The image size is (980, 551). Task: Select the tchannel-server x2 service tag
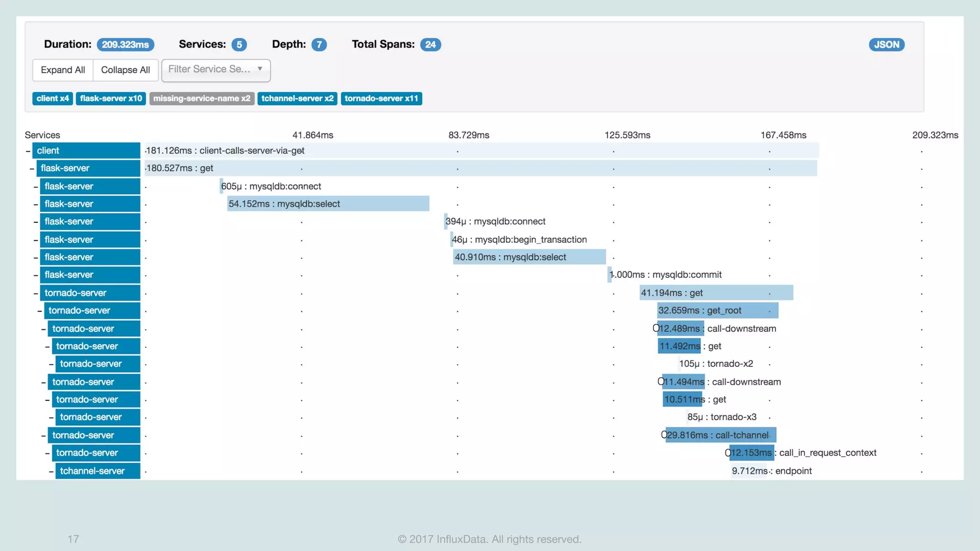[x=297, y=99]
